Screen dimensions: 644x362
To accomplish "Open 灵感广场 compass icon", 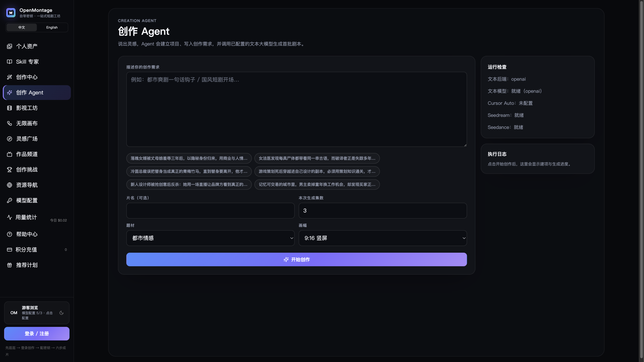I will click(x=9, y=139).
